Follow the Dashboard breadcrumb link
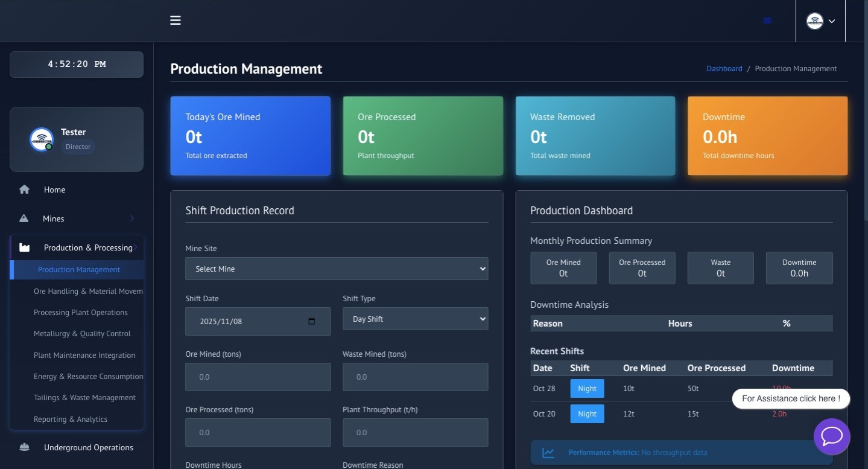This screenshot has height=469, width=868. click(724, 68)
